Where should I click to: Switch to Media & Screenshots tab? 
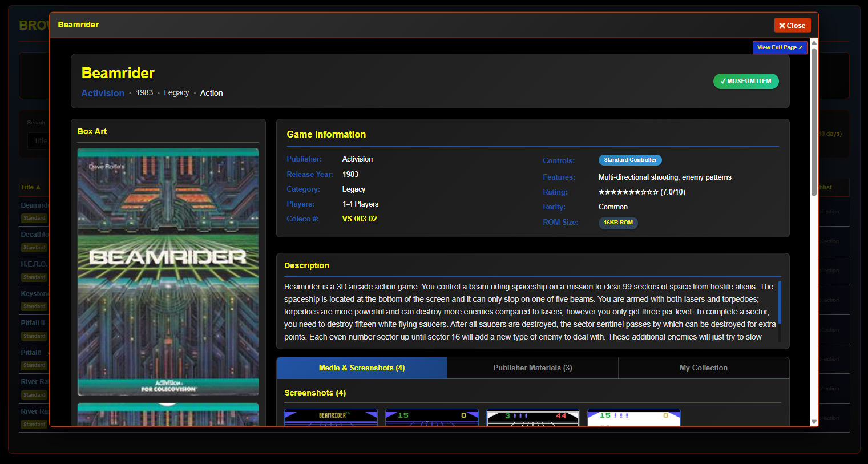[362, 368]
